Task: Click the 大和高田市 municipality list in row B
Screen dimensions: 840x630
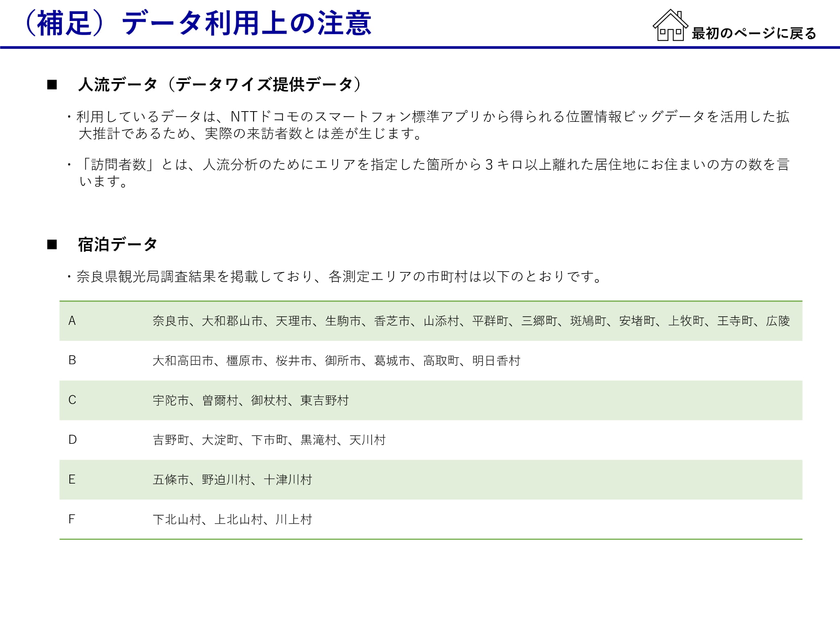Action: (x=336, y=361)
